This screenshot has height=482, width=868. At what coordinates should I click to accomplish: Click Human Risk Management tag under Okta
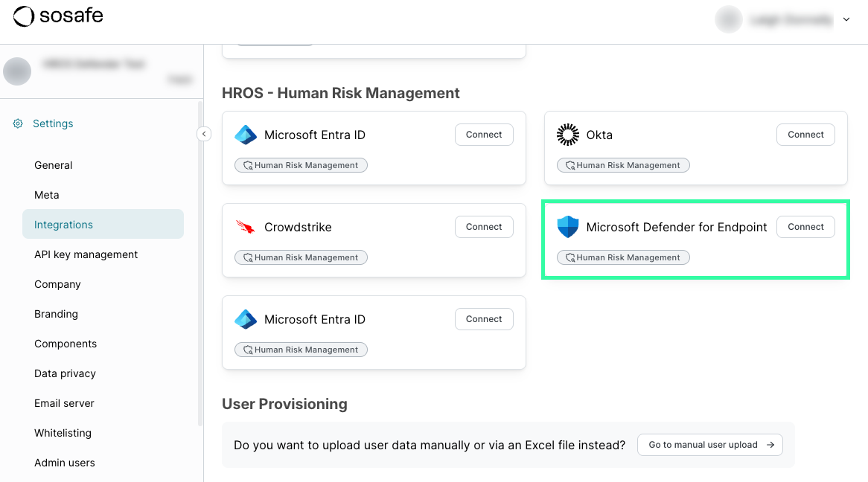pos(623,165)
